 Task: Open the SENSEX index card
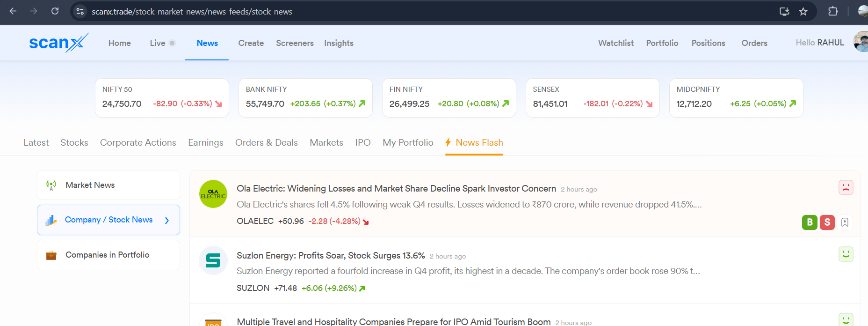tap(593, 98)
